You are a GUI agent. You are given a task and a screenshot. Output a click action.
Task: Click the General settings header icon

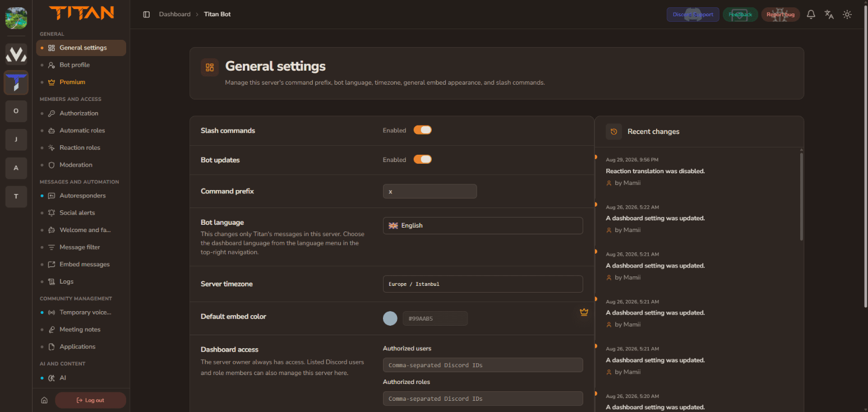[x=210, y=67]
